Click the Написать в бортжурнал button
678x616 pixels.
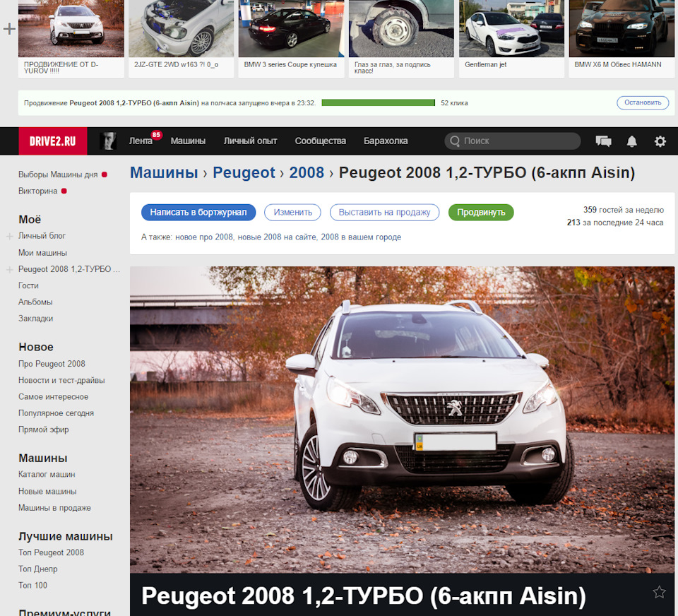click(x=198, y=213)
